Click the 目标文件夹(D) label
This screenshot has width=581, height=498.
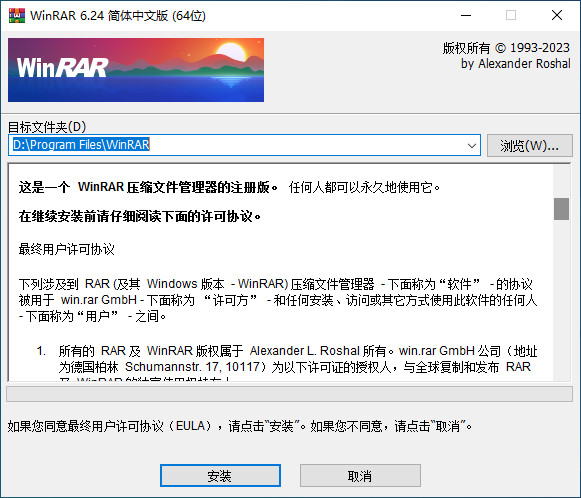47,127
